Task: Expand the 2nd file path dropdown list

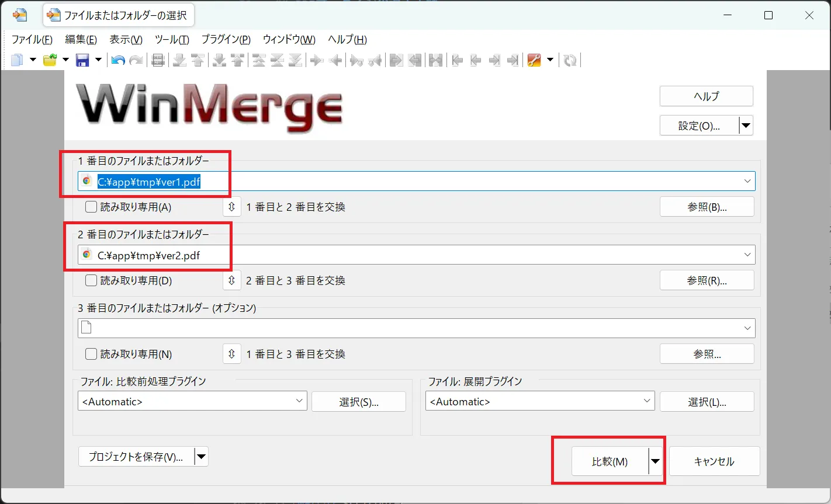Action: [x=747, y=255]
